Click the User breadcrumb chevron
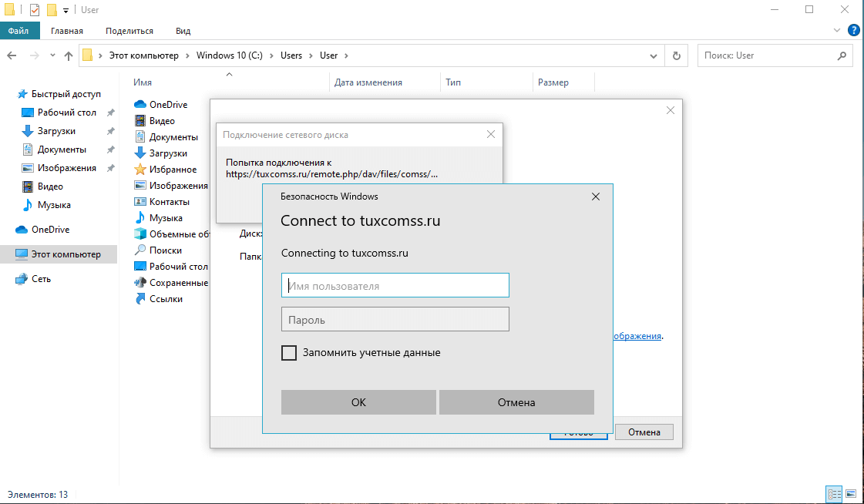Screen dimensions: 864x504 [x=346, y=55]
